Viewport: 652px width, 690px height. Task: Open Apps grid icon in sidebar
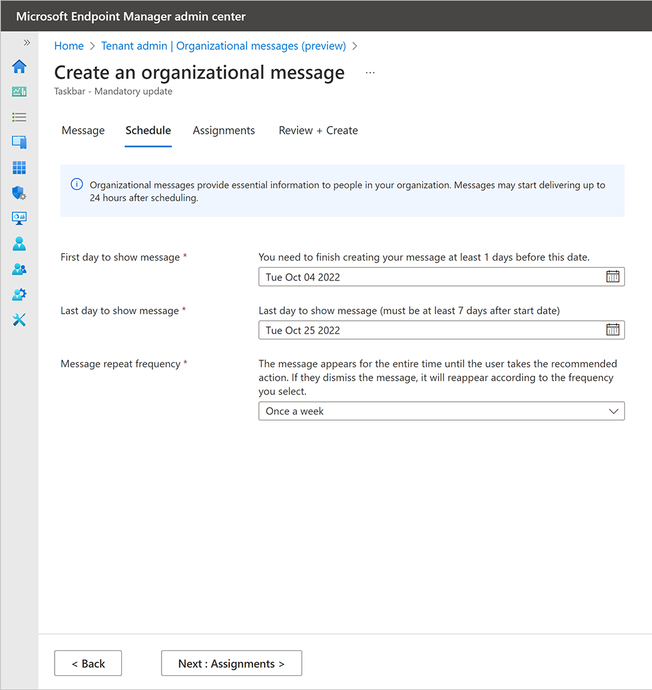point(19,167)
